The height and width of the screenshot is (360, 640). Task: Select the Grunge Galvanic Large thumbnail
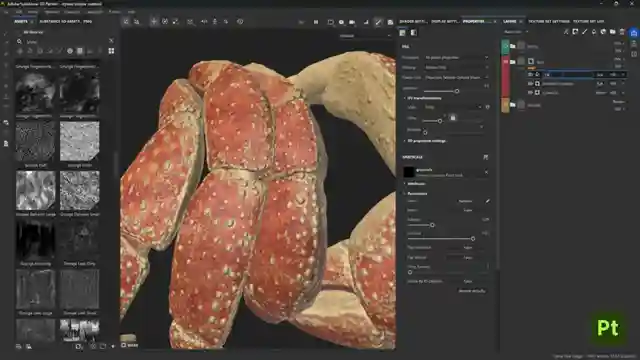pyautogui.click(x=36, y=191)
